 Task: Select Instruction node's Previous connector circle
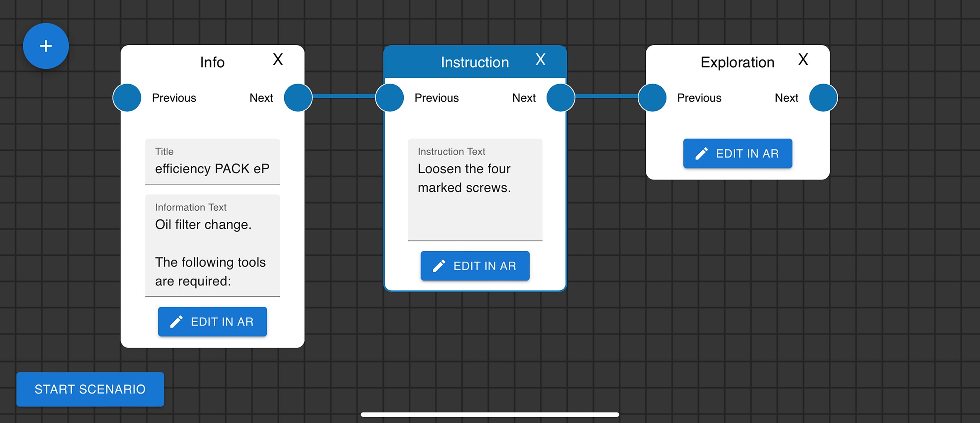(390, 98)
